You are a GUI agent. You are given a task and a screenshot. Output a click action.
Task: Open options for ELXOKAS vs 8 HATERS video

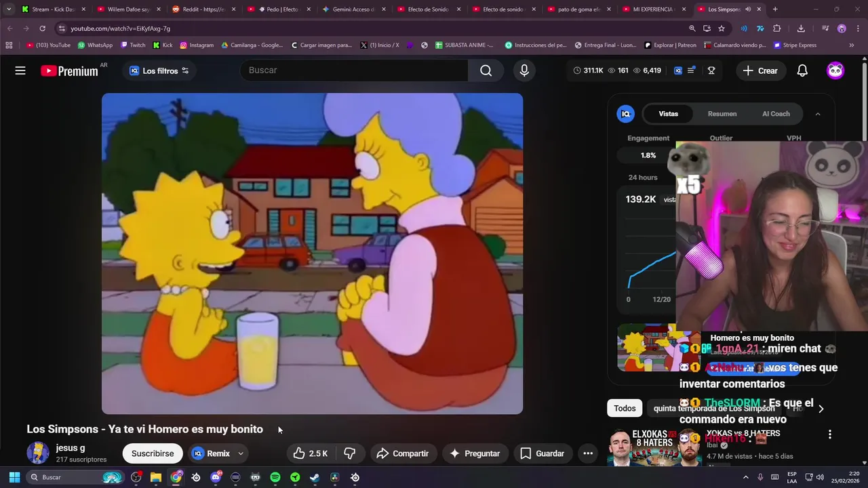(829, 434)
